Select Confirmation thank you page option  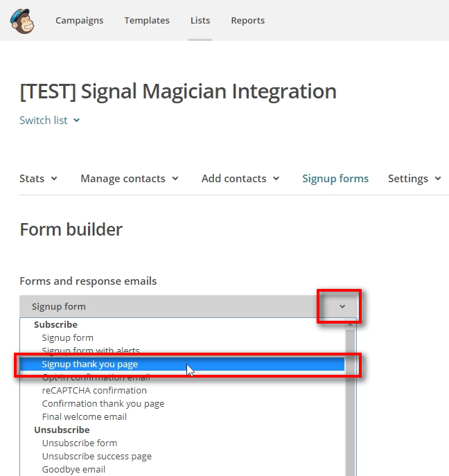click(103, 404)
